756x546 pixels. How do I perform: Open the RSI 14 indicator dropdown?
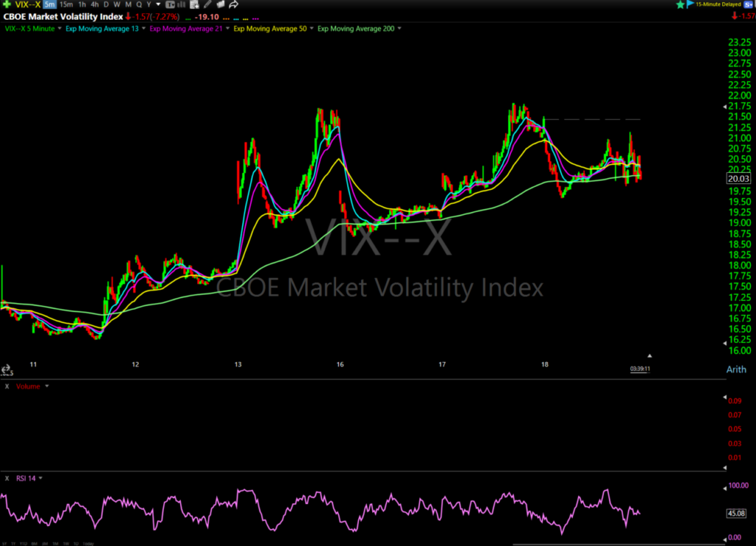coord(41,479)
